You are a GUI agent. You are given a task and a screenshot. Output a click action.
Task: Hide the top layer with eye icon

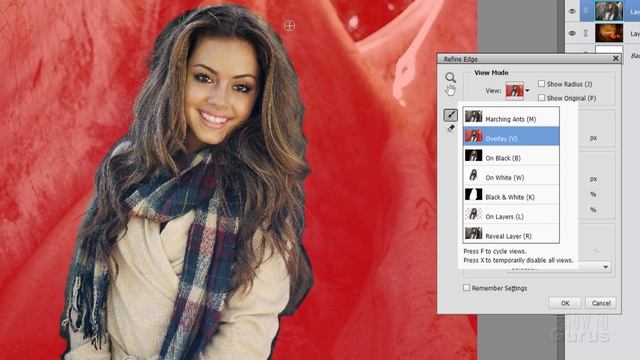click(572, 11)
